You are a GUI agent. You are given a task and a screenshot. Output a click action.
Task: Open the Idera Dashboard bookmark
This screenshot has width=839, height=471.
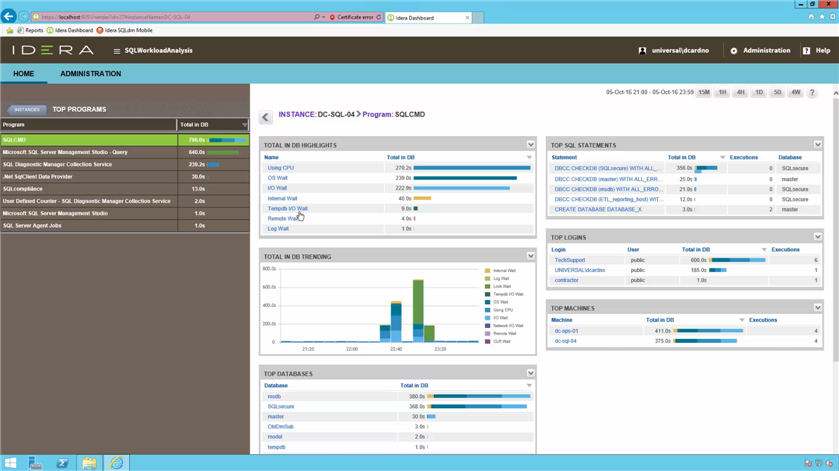tap(70, 31)
